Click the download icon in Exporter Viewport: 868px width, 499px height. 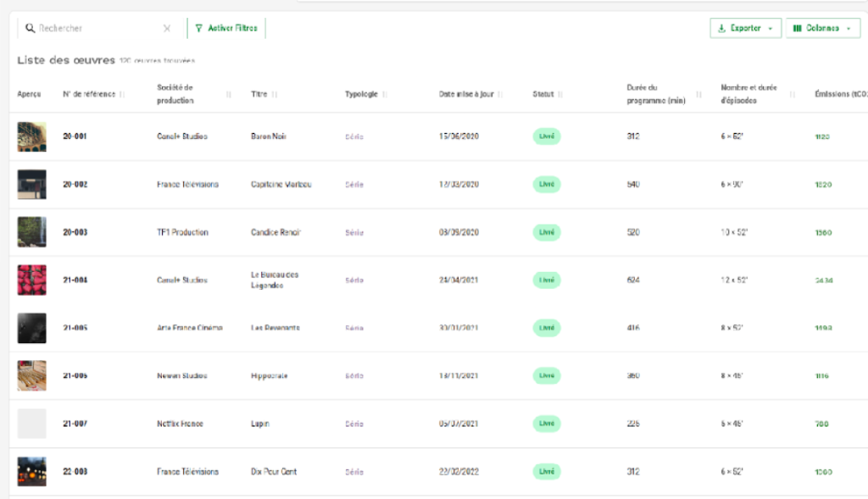(x=721, y=28)
